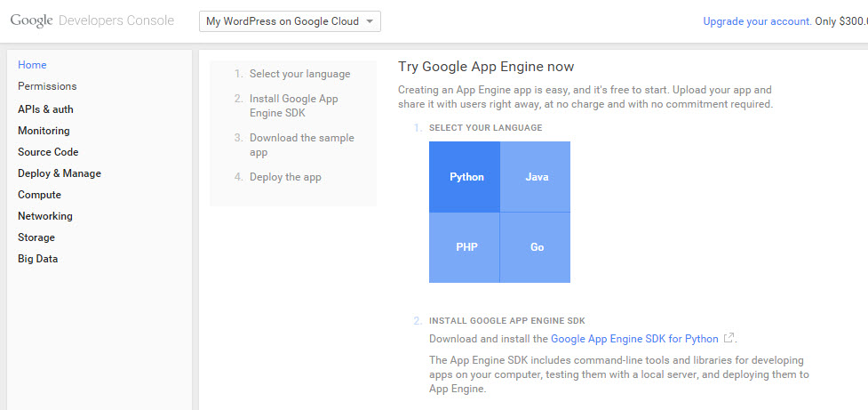Click the Upgrade your account link

click(757, 21)
